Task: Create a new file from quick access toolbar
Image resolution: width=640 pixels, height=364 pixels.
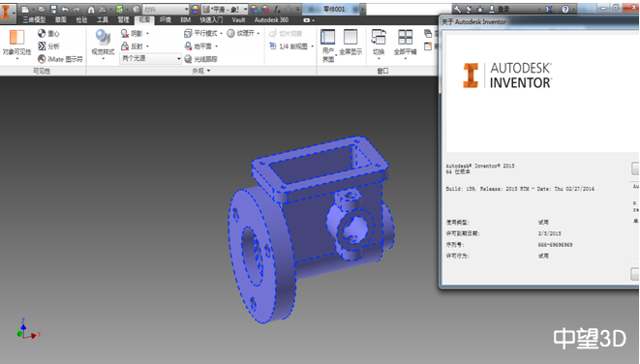Action: (25, 9)
